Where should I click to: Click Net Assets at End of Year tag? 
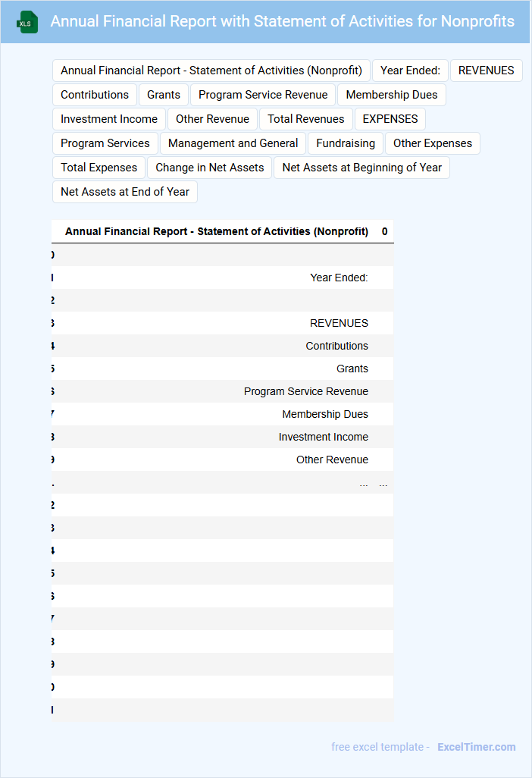coord(125,192)
